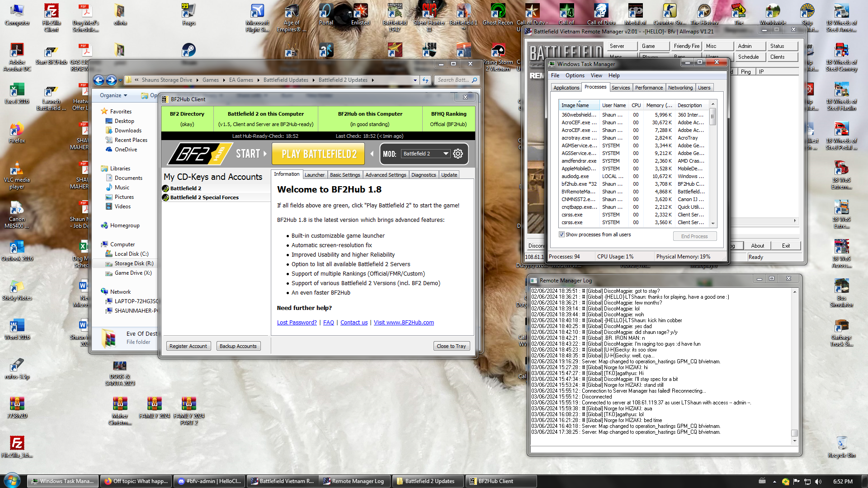Click volume icon in system tray

pos(818,481)
